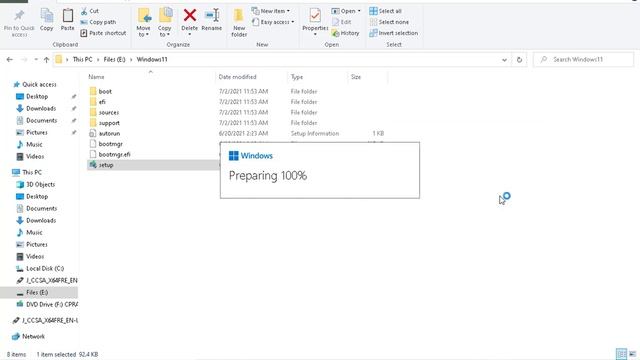
Task: Switch to large icons view
Action: tap(632, 354)
